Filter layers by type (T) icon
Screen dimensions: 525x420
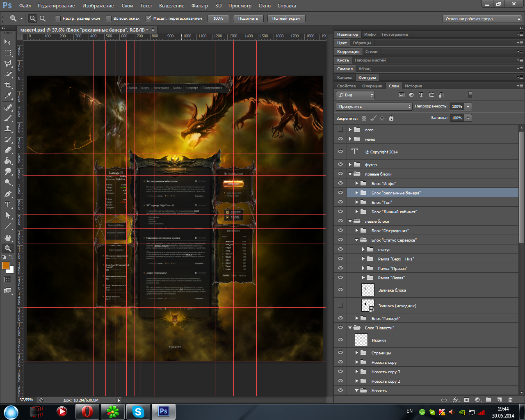coord(421,95)
